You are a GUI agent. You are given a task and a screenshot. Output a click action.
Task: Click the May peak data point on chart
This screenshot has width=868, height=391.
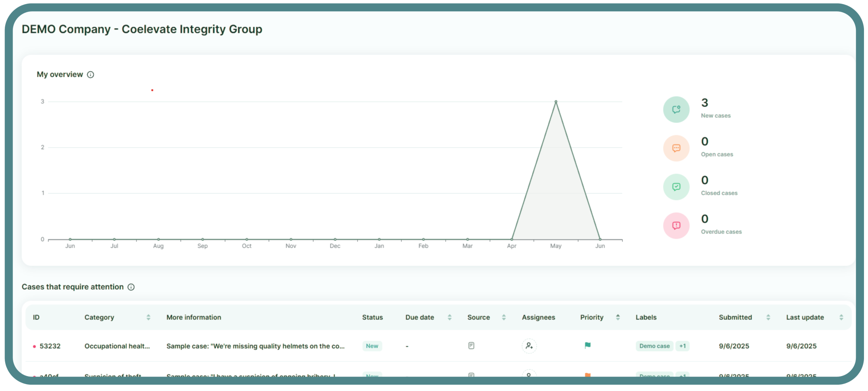(x=556, y=102)
